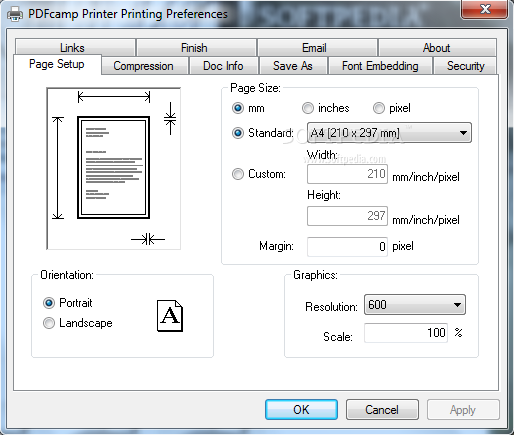The image size is (514, 435).
Task: Open the About tab
Action: tap(437, 47)
